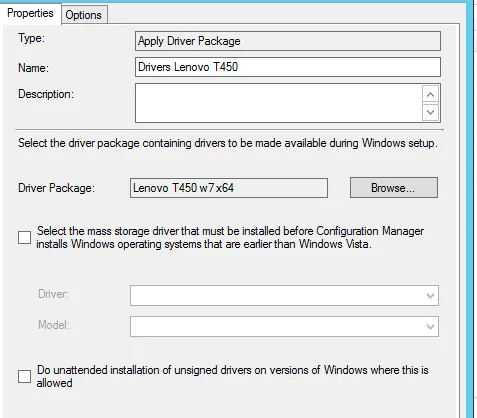The height and width of the screenshot is (418, 477).
Task: Enable unattended installation of unsigned drivers checkbox
Action: [x=24, y=377]
